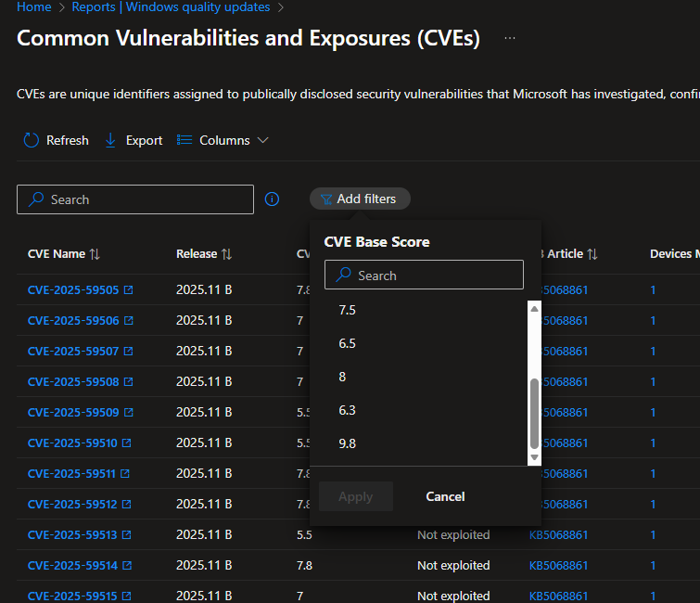Go to Home in the breadcrumb
The width and height of the screenshot is (700, 603).
coord(34,7)
